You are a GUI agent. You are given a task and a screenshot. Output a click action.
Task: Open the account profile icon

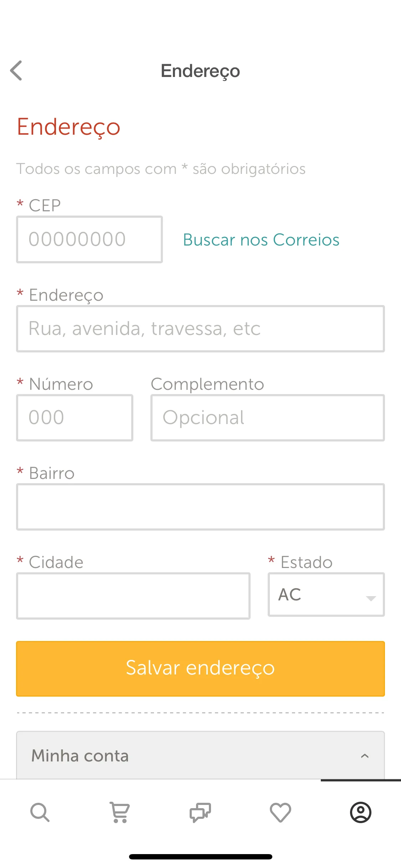[x=361, y=812]
